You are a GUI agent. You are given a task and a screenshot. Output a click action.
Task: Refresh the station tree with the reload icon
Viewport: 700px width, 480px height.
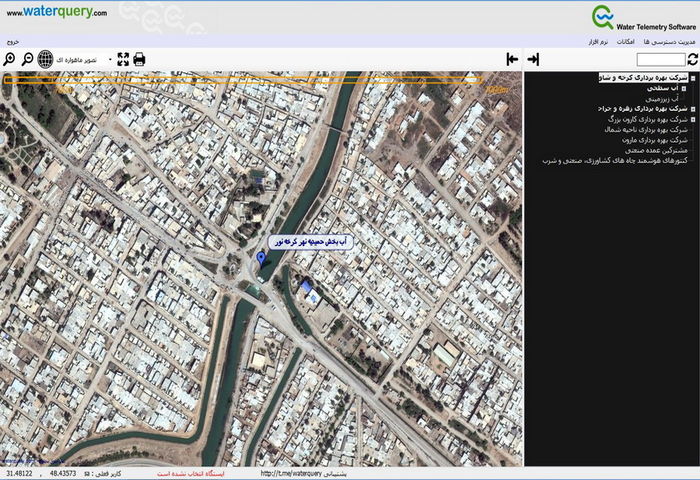click(692, 60)
